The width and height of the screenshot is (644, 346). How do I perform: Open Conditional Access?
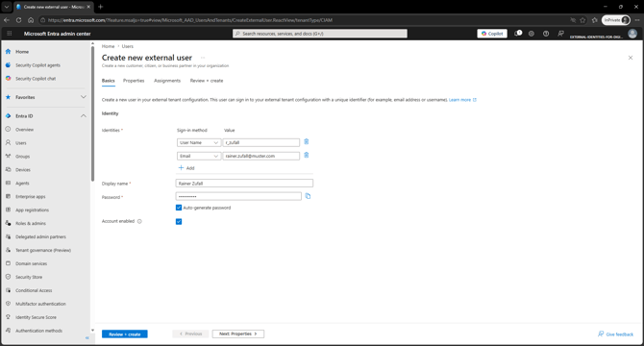34,290
